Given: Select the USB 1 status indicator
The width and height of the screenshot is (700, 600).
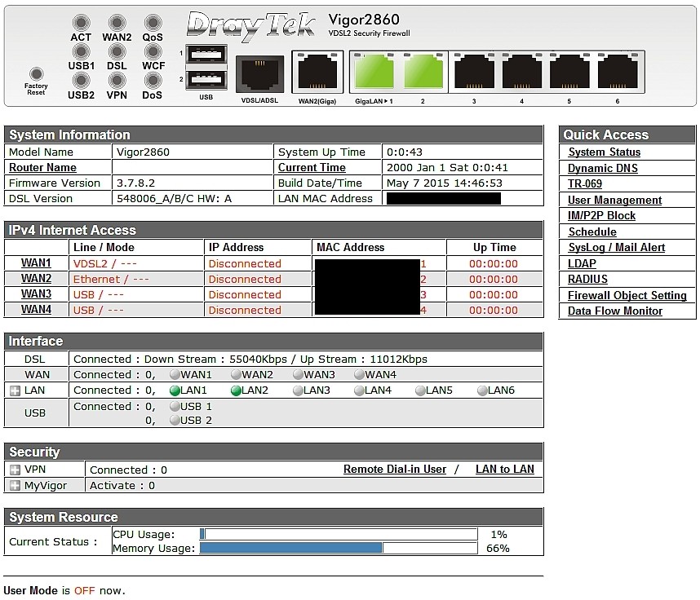Looking at the screenshot, I should [x=174, y=405].
